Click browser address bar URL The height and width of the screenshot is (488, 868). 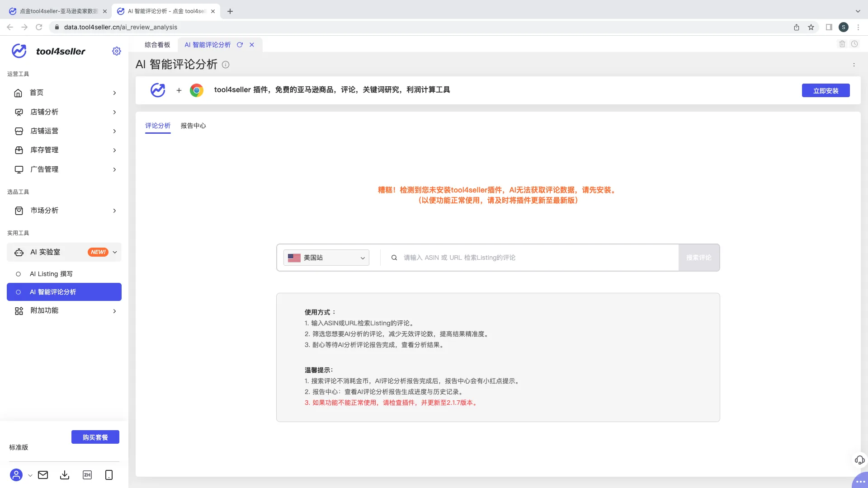click(x=121, y=27)
